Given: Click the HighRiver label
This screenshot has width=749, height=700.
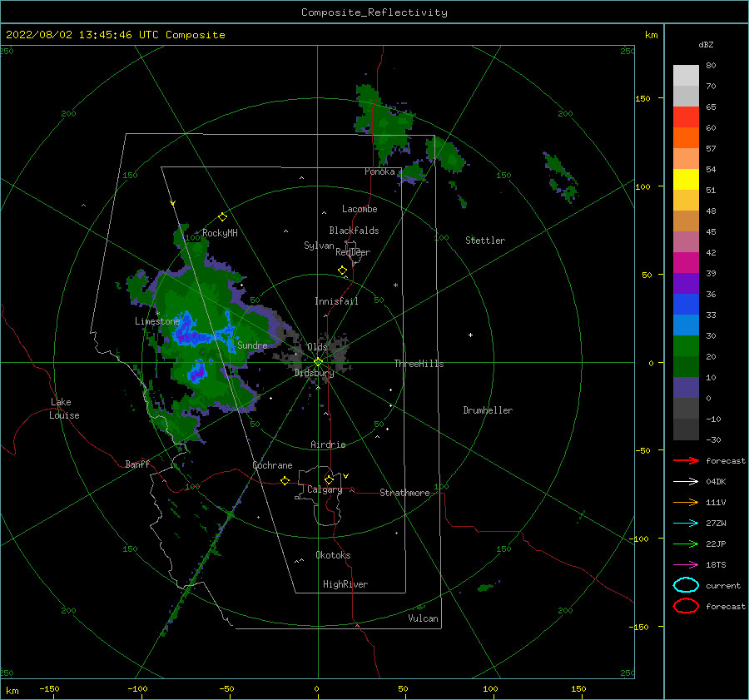Looking at the screenshot, I should [345, 584].
